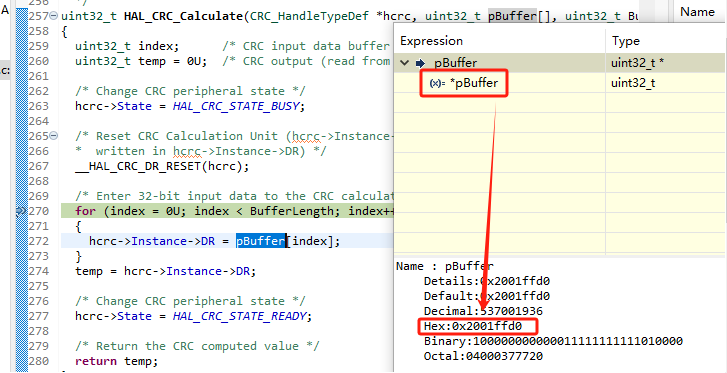Click __HAL_CRC_DR_RESET macro call
727x373 pixels.
(x=162, y=166)
